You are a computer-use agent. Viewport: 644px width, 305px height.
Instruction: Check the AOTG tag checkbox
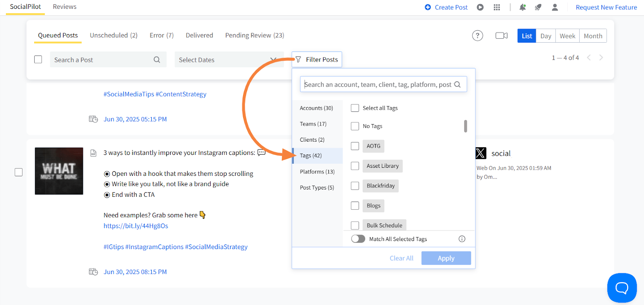355,146
